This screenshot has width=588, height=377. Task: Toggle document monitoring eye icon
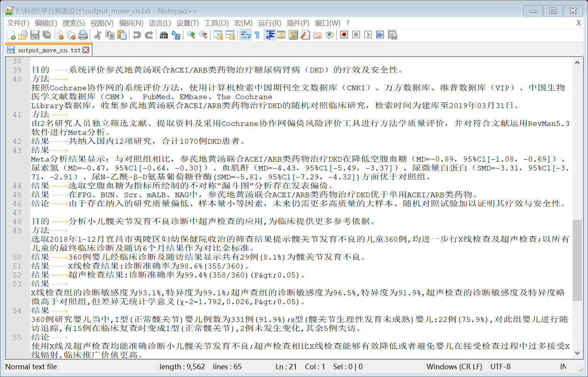pos(329,35)
